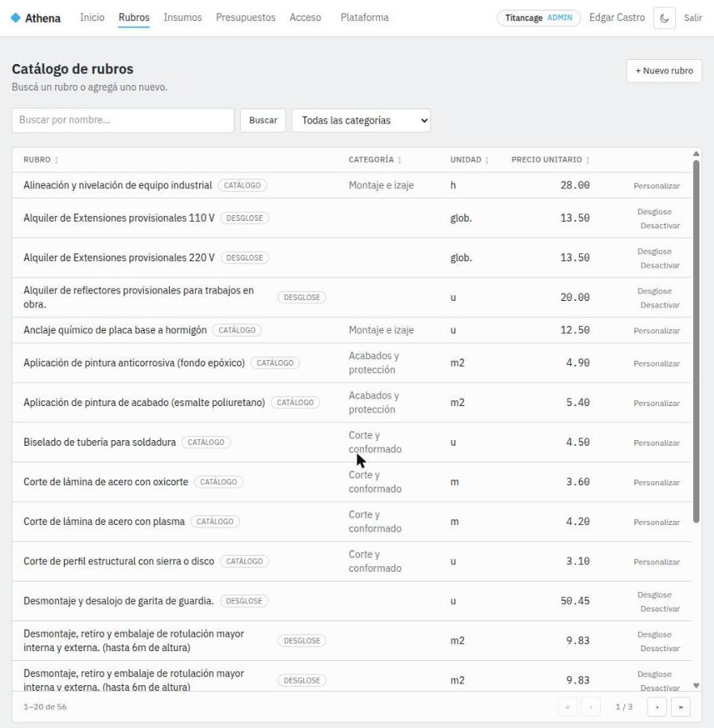Go to previous page arrow in pagination
The width and height of the screenshot is (714, 728).
tap(591, 707)
